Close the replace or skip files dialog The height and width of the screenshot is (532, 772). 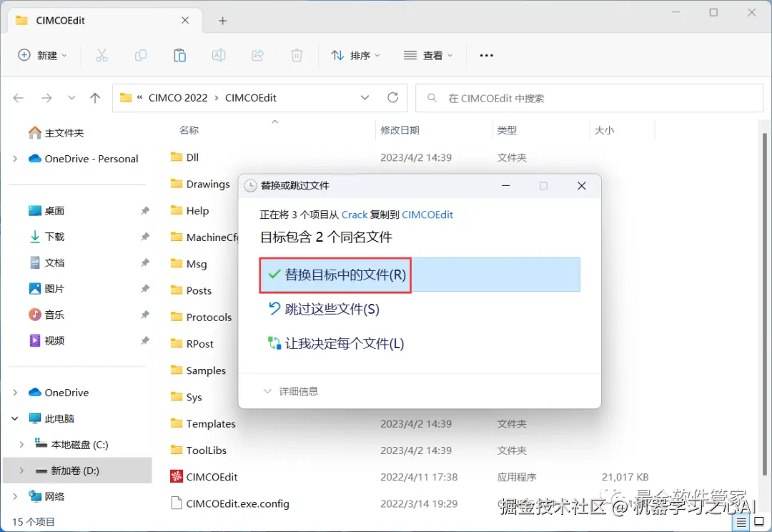click(x=581, y=186)
